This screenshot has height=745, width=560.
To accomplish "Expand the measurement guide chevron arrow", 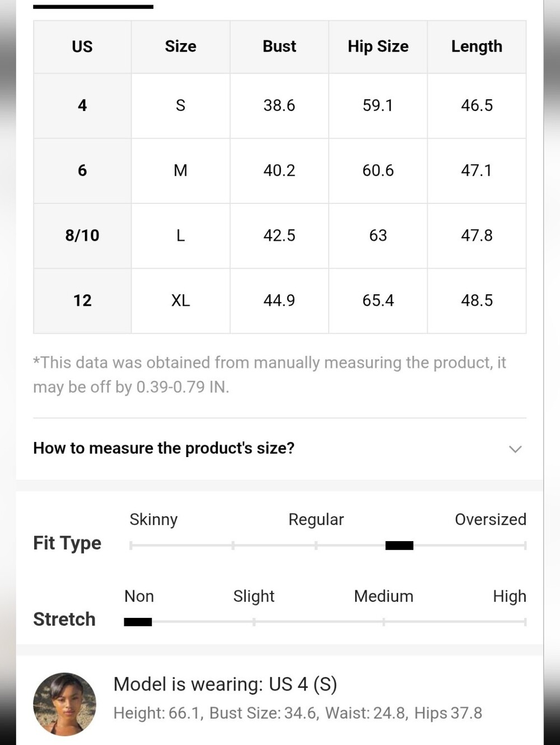I will pyautogui.click(x=515, y=449).
